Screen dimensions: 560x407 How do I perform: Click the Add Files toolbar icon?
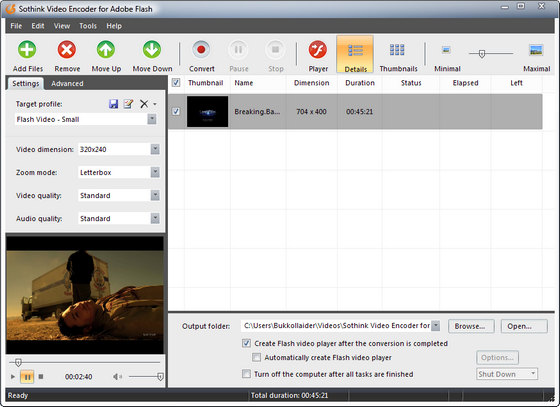coord(27,49)
